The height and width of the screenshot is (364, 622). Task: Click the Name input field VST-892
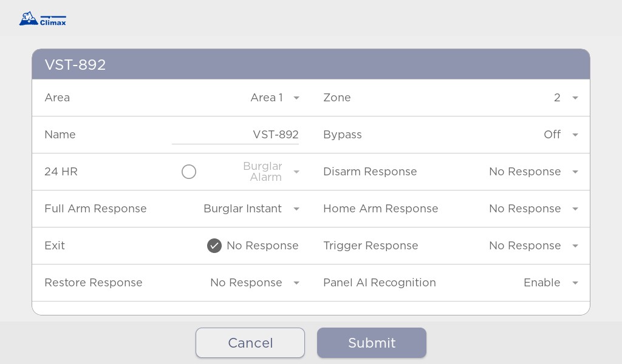[x=235, y=135]
